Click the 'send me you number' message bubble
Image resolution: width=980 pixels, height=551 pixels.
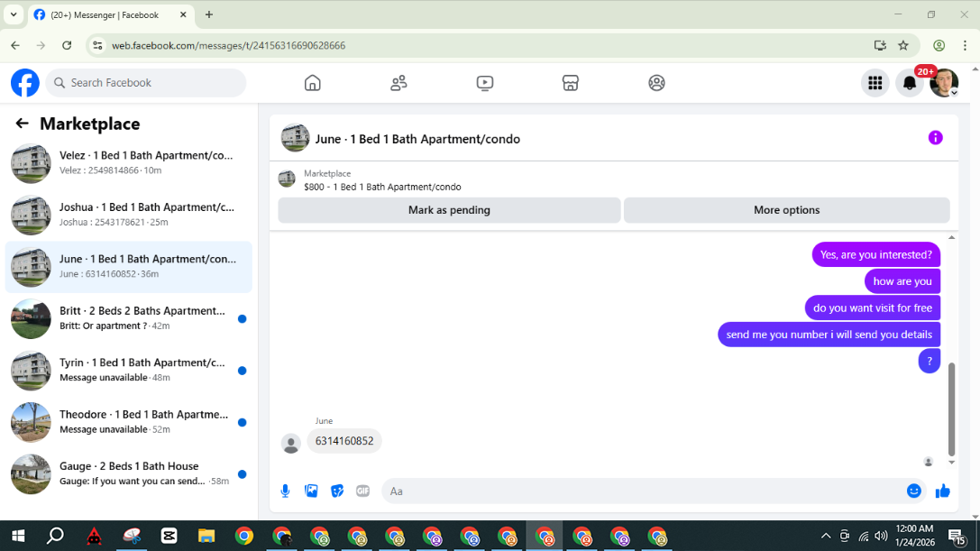pos(829,335)
